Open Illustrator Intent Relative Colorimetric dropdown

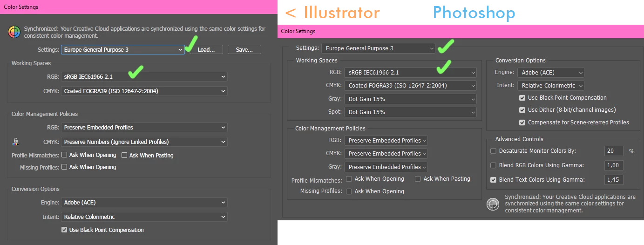tap(144, 217)
